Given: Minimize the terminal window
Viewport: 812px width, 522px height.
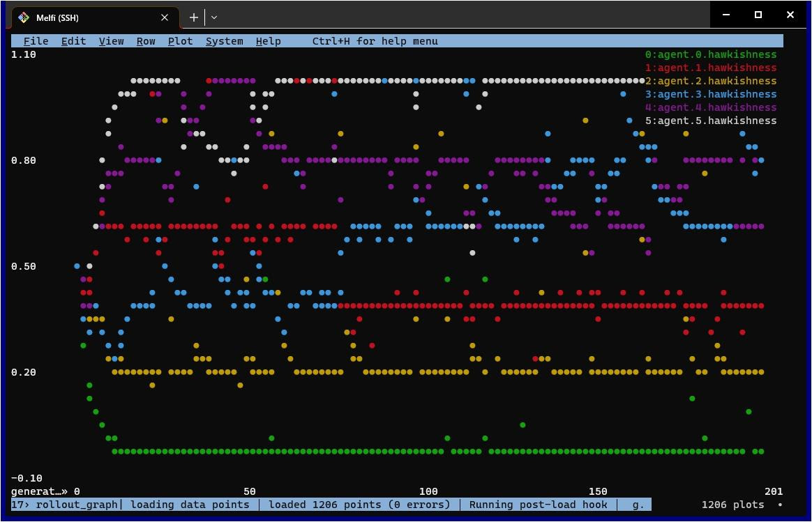Looking at the screenshot, I should (726, 15).
